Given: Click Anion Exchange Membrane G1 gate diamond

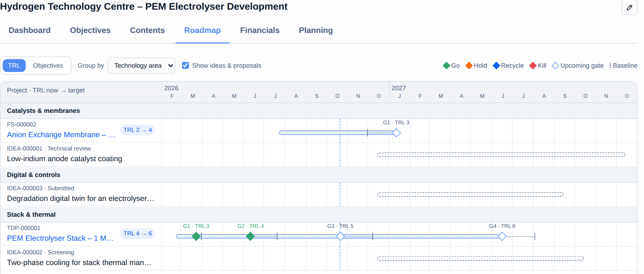Looking at the screenshot, I should 396,133.
